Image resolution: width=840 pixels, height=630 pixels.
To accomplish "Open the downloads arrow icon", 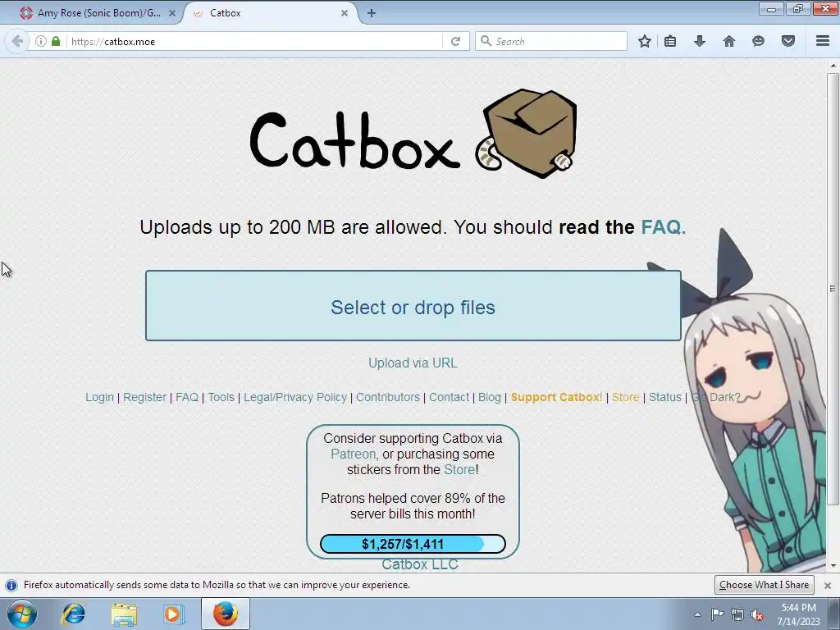I will coord(700,41).
